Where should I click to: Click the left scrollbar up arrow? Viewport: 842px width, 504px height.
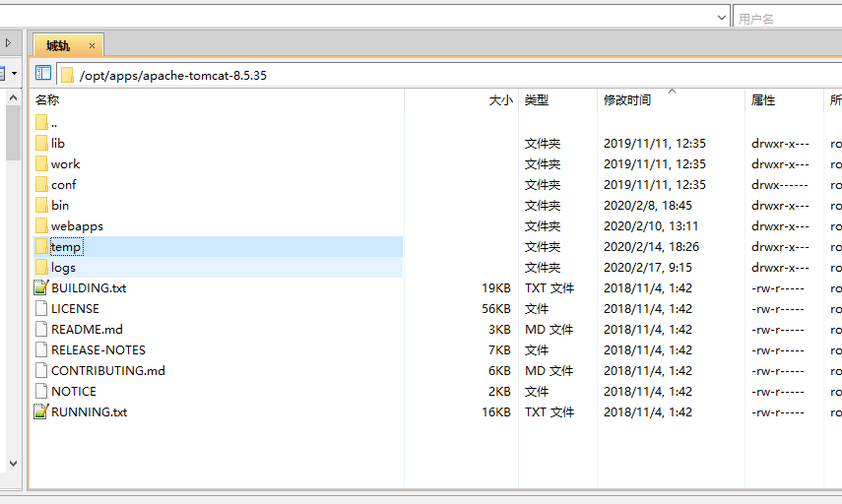click(14, 97)
